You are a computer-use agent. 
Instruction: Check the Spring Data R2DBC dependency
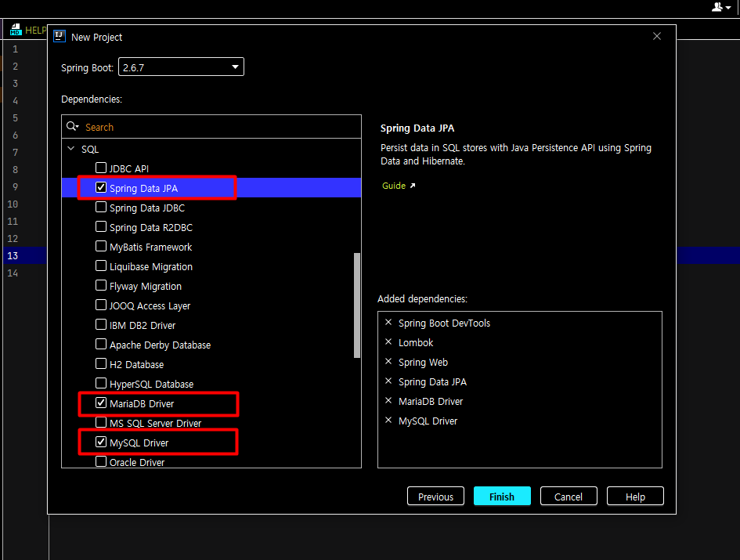pos(100,226)
